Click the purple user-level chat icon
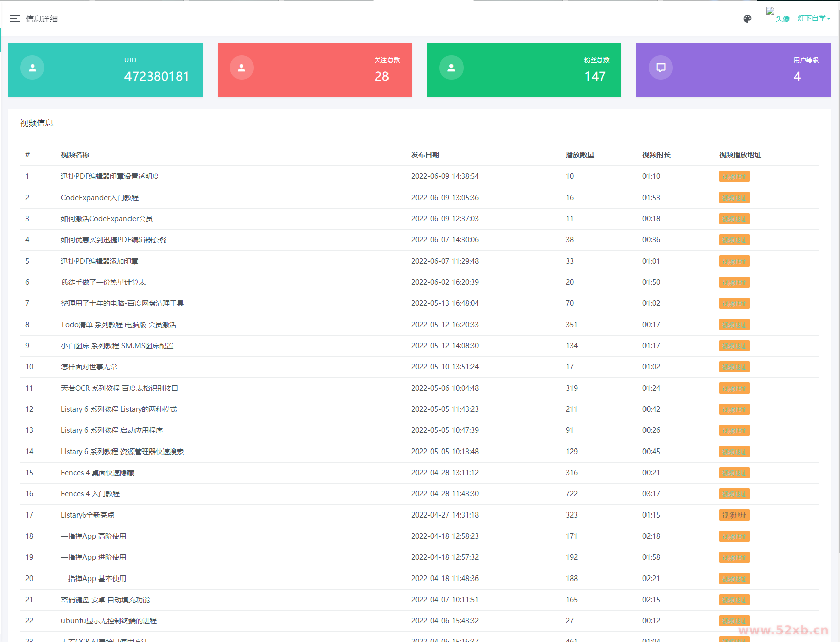Image resolution: width=840 pixels, height=642 pixels. coord(661,68)
